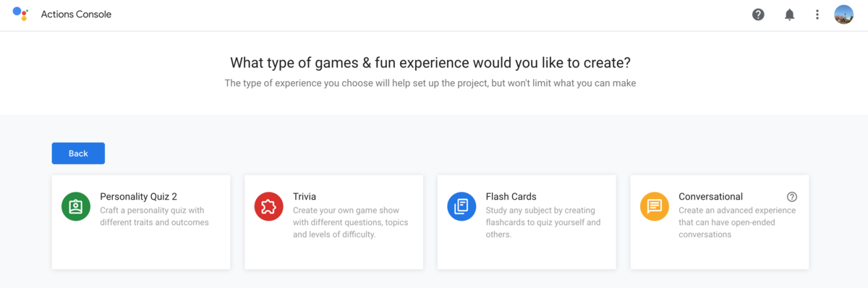This screenshot has height=288, width=868.
Task: Click the orange Conversational chat icon
Action: pyautogui.click(x=655, y=207)
